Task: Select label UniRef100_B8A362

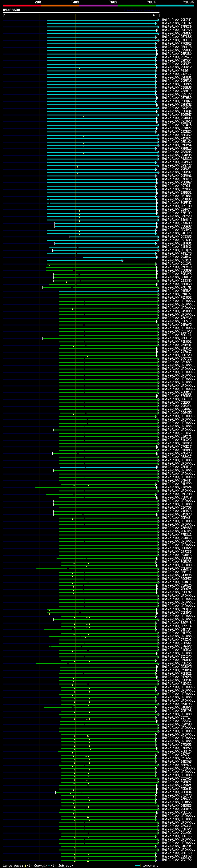Action: (177, 135)
